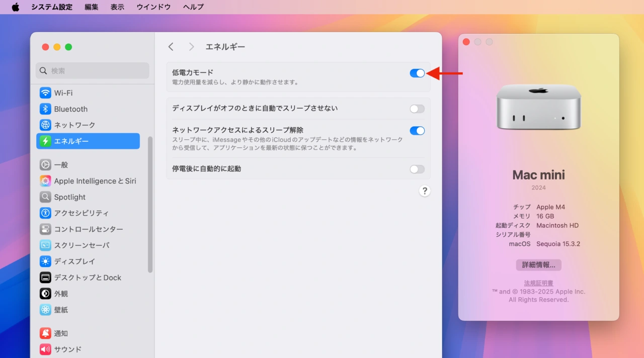Enable 停電後に自動的に起動 toggle
This screenshot has width=644, height=358.
coord(417,169)
